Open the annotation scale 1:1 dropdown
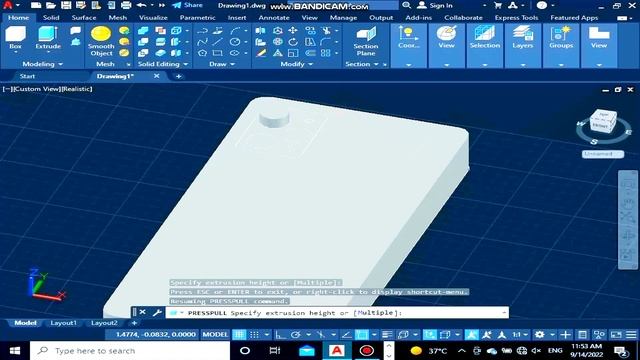 tap(520, 335)
